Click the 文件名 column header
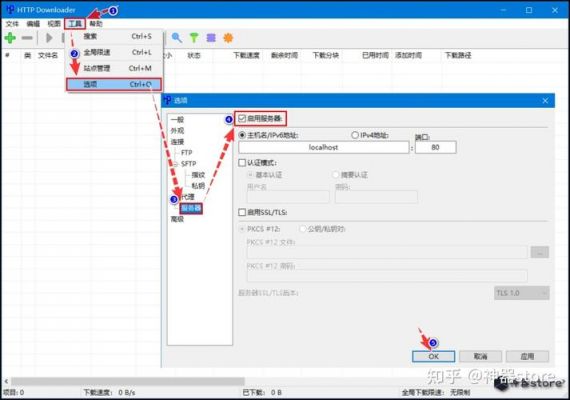 click(48, 55)
